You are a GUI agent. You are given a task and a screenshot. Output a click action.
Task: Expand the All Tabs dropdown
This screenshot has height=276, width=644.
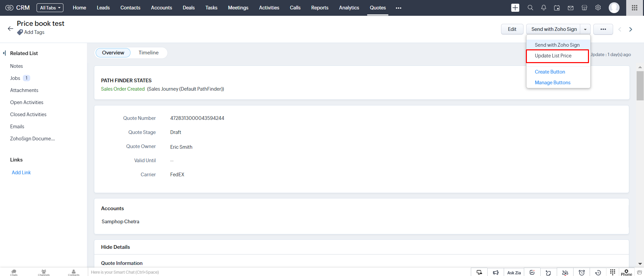click(50, 8)
